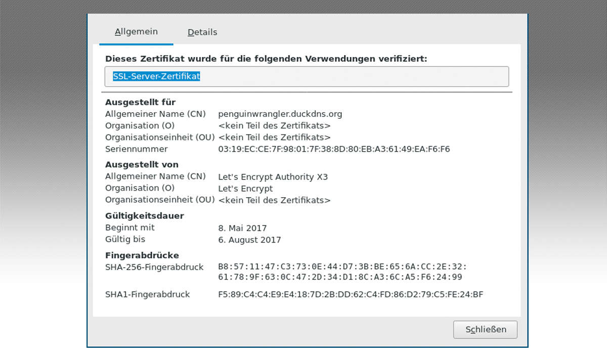Viewport: 607px width, 364px height.
Task: Click Allgemeiner Name (CN) label under Ausgestellt von
Action: pos(156,176)
